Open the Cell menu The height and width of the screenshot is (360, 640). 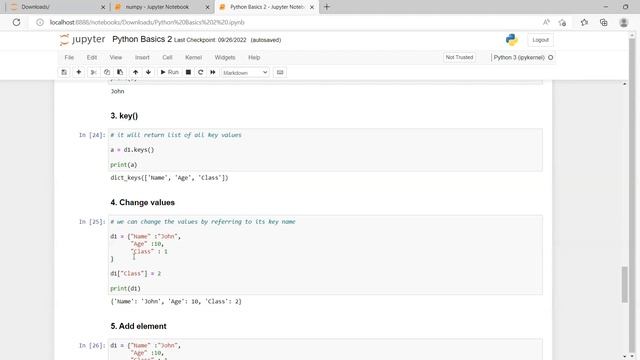tap(167, 58)
